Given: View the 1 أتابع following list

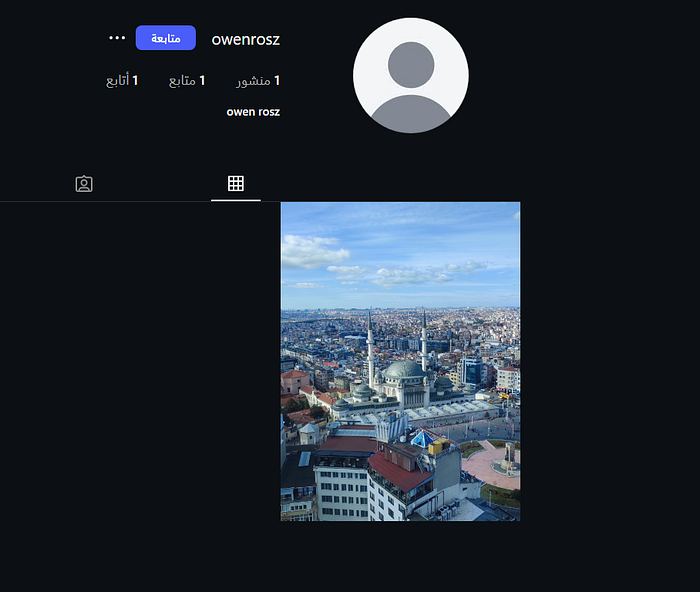Looking at the screenshot, I should (122, 81).
